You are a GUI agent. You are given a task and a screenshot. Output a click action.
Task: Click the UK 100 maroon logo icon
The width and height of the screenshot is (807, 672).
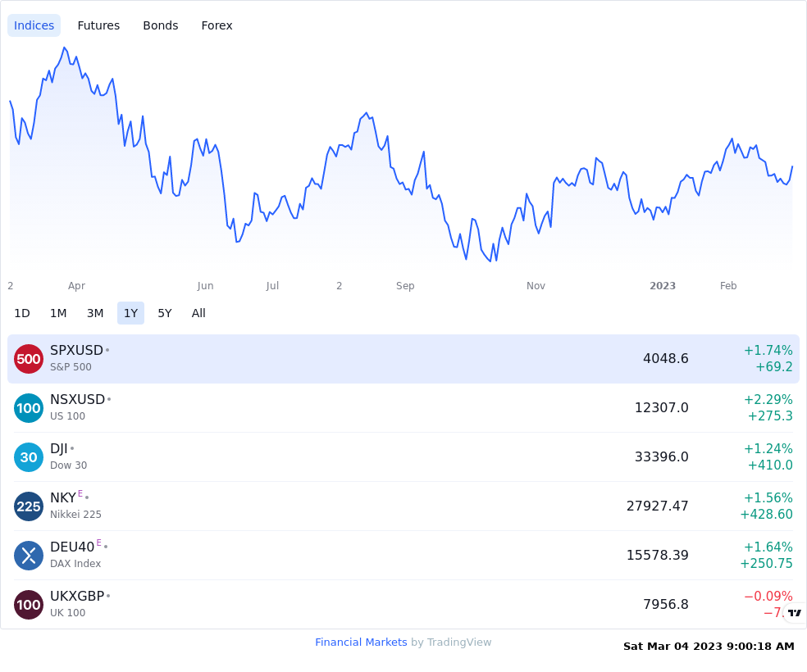pos(29,605)
